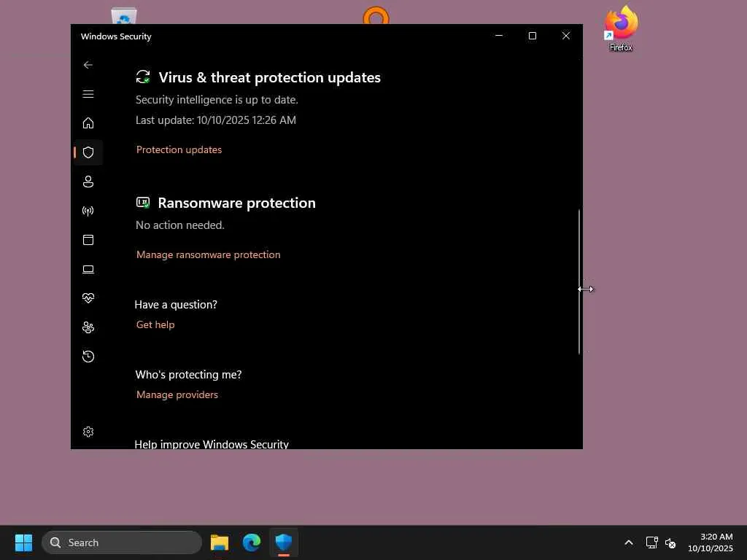The image size is (747, 560).
Task: Show hidden system tray icons
Action: [x=629, y=542]
